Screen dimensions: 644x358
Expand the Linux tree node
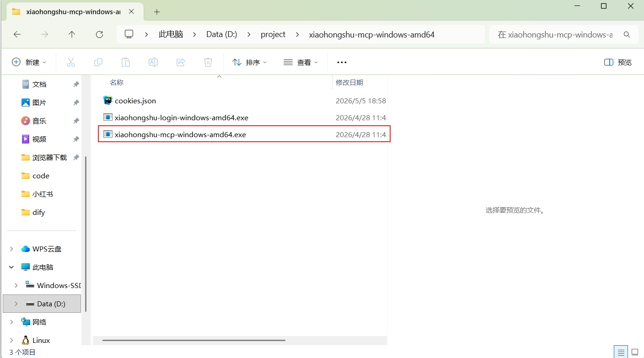point(11,341)
